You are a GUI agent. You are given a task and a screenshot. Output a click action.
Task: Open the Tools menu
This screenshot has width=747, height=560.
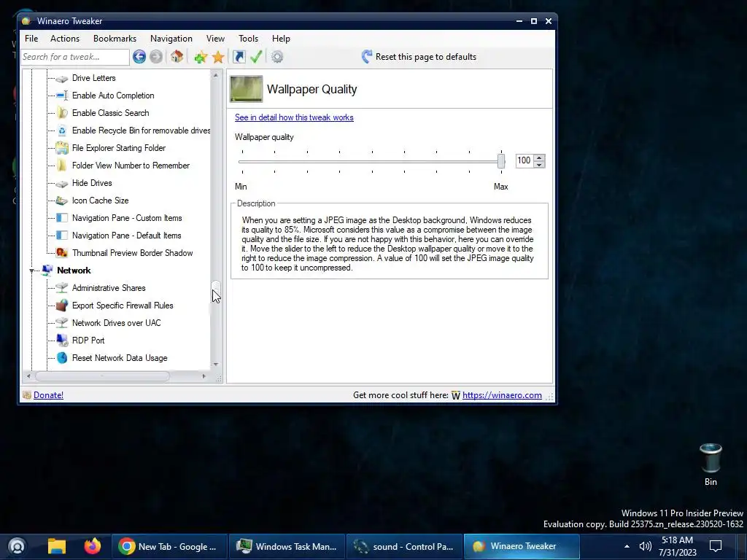point(248,39)
